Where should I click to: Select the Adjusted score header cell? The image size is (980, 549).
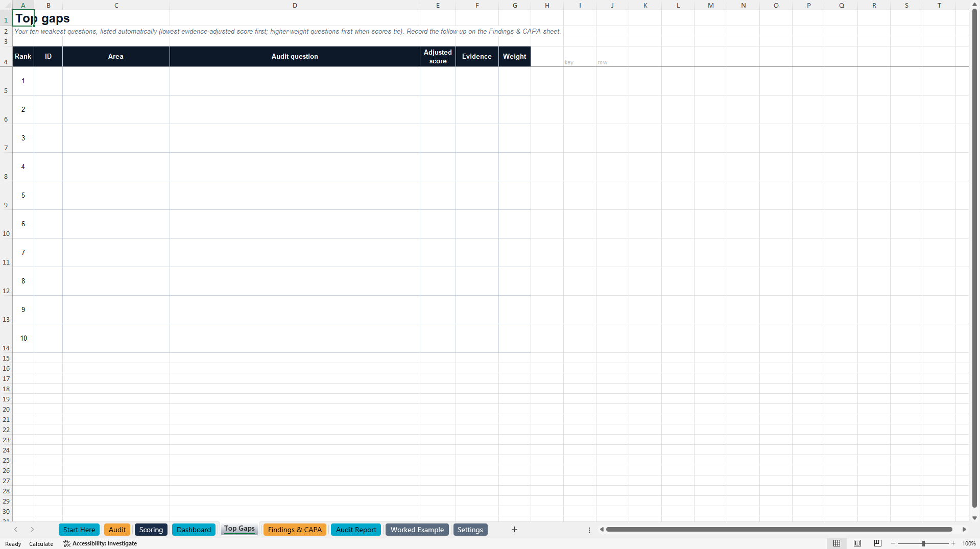pos(438,57)
